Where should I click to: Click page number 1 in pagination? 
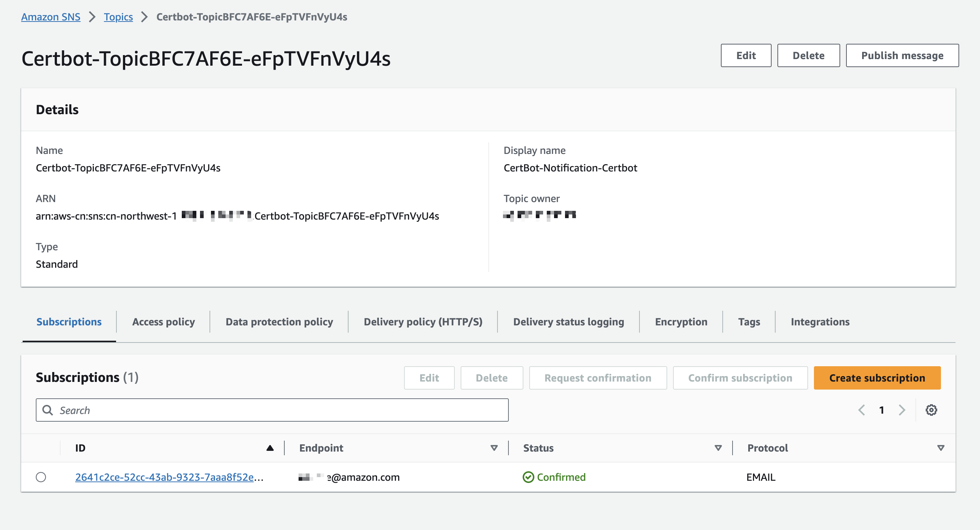coord(881,410)
